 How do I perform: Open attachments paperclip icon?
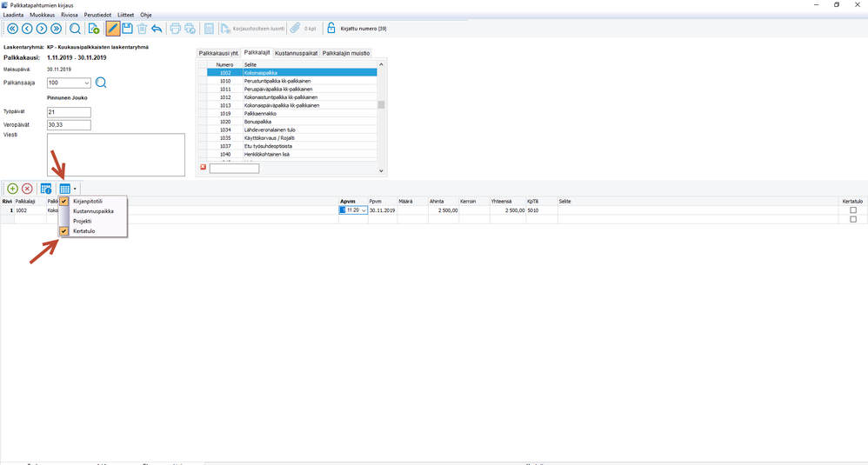(295, 28)
